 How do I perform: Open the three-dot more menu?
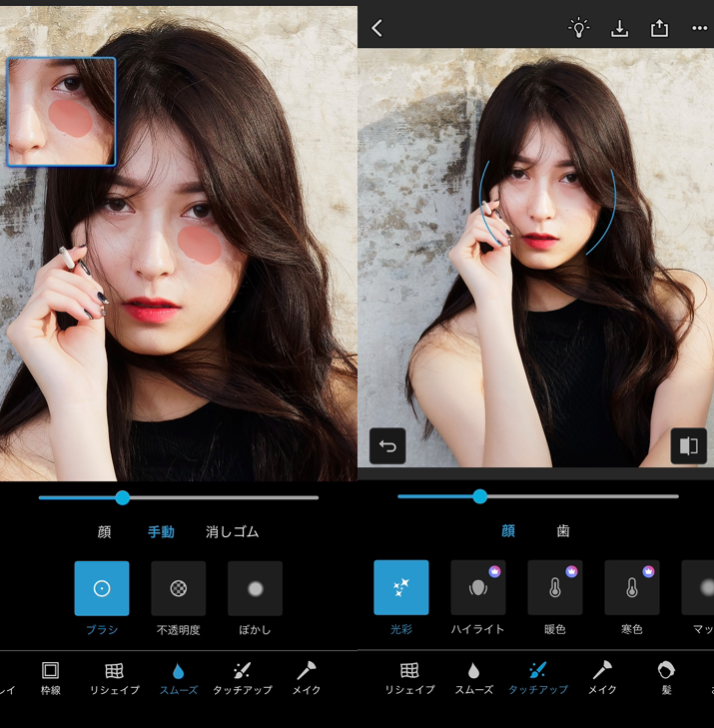[699, 28]
